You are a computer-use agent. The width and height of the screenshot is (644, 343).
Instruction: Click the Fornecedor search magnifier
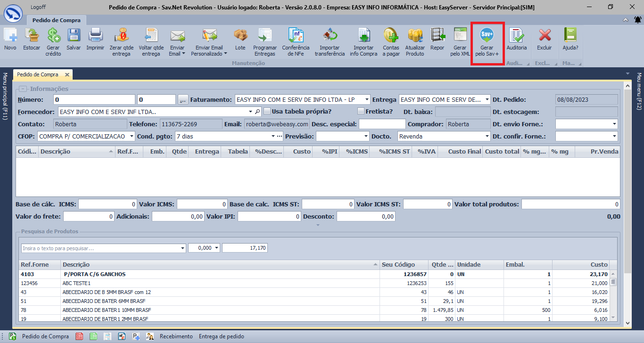[257, 112]
